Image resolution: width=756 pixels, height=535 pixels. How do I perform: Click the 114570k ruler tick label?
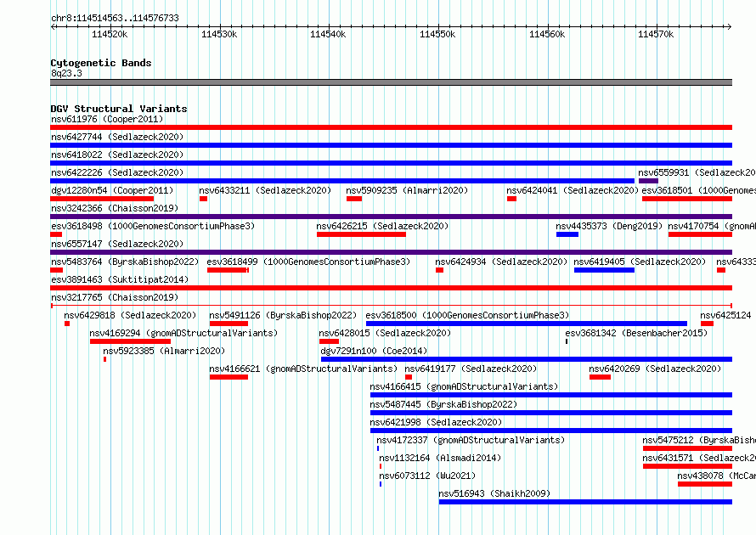click(x=657, y=34)
